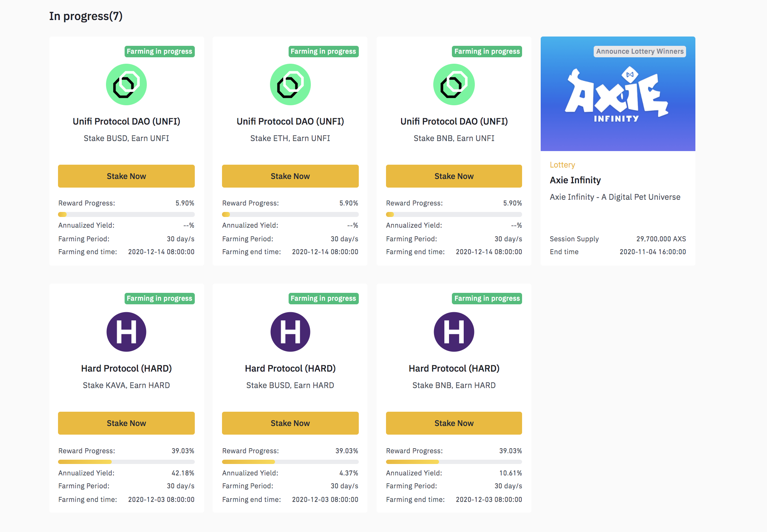
Task: Click the reward progress bar on HARD BNB card
Action: click(x=454, y=462)
